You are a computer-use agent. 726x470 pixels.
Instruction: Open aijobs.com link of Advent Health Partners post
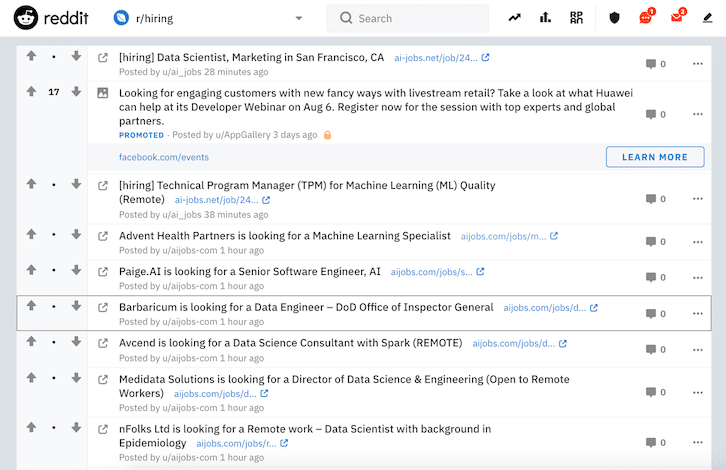pyautogui.click(x=509, y=236)
